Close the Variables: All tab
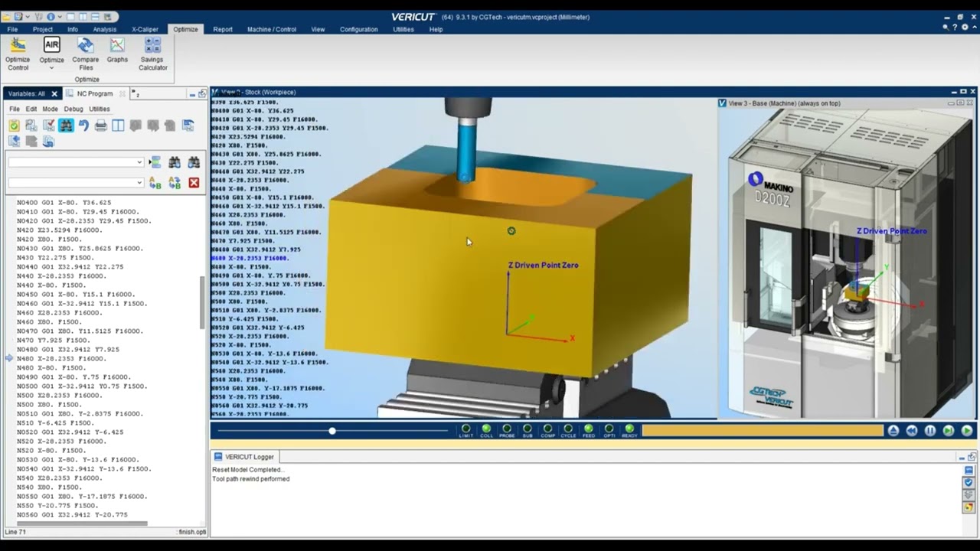 [54, 93]
